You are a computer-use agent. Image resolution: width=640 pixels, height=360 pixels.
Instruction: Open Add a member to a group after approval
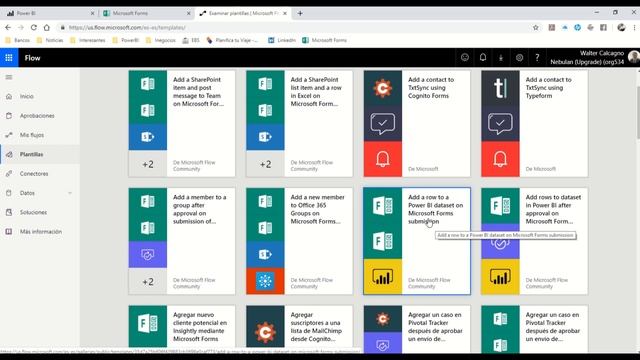[x=182, y=241]
